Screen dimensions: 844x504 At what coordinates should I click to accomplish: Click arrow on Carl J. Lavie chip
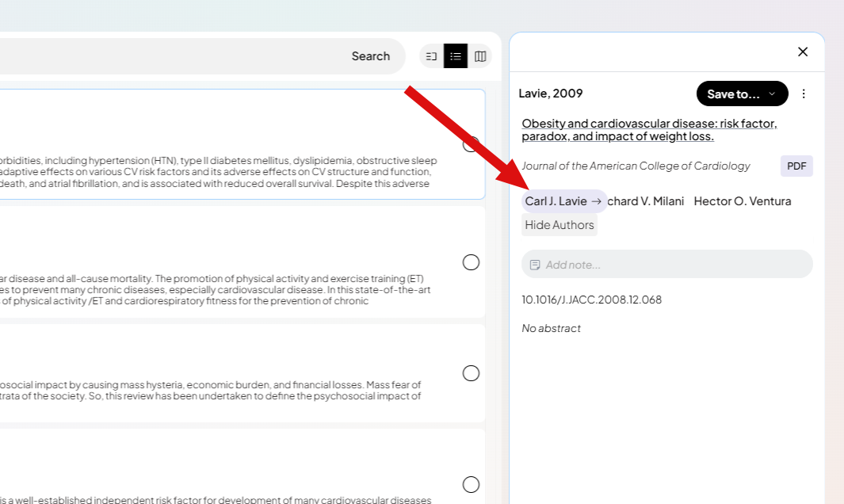click(597, 201)
